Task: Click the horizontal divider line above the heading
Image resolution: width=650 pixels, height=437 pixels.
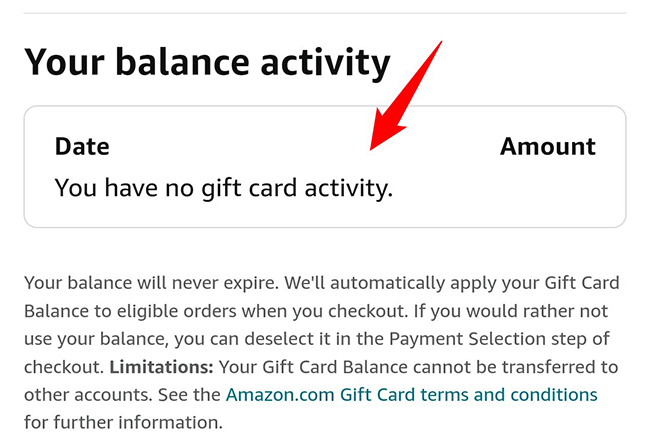Action: pyautogui.click(x=325, y=12)
